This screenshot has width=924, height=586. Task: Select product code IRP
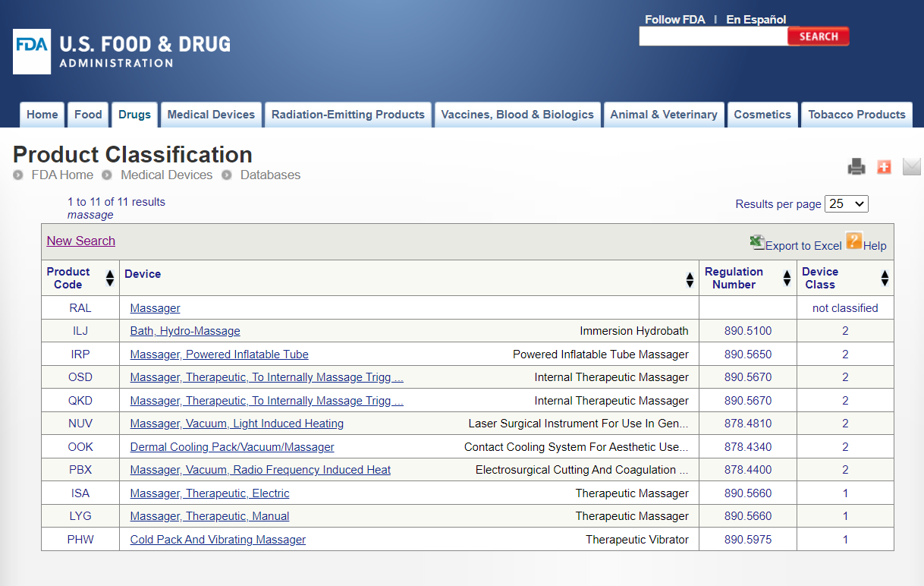(x=80, y=354)
